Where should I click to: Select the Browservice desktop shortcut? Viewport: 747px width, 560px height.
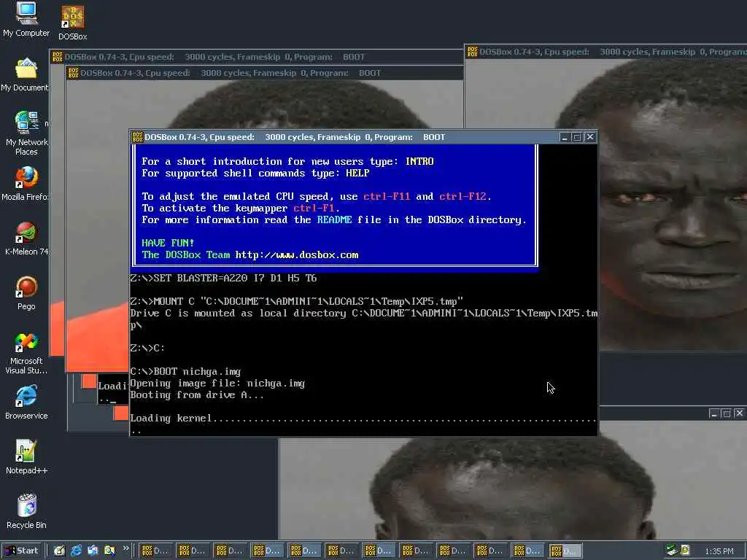[26, 402]
